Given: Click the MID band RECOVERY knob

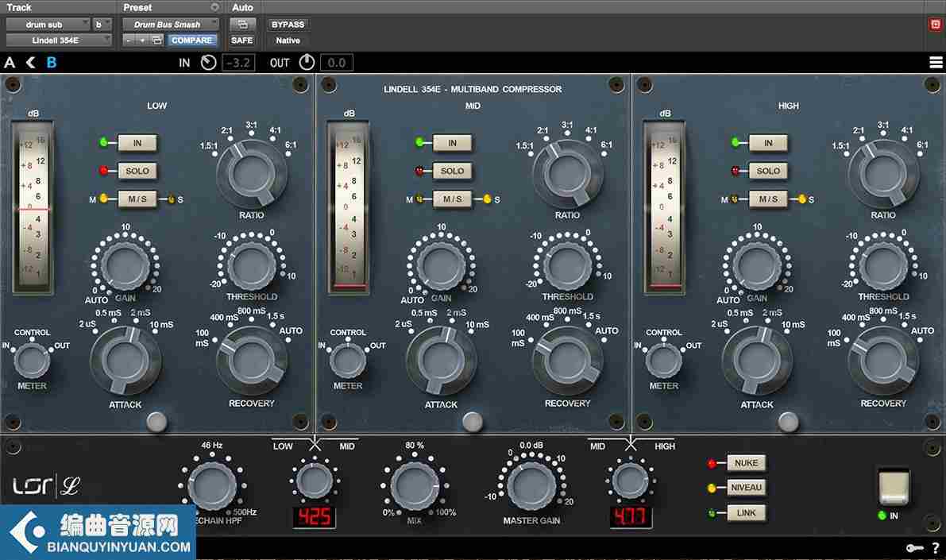Looking at the screenshot, I should pyautogui.click(x=567, y=361).
